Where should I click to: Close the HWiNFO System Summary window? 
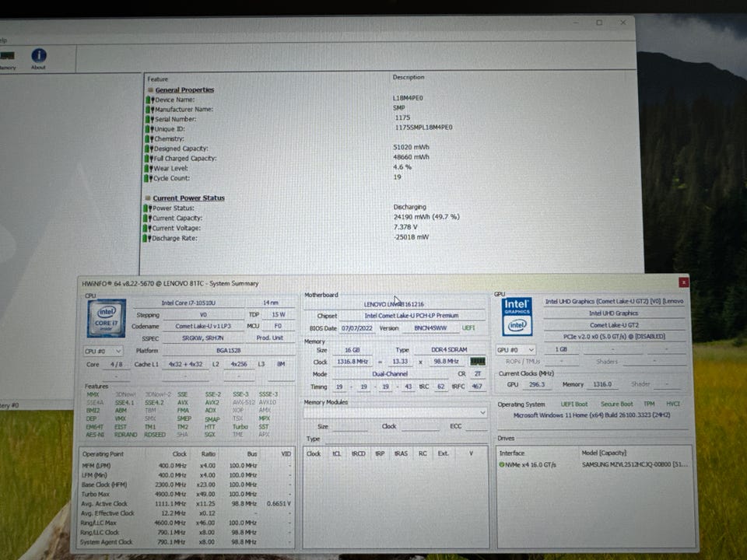coord(683,283)
